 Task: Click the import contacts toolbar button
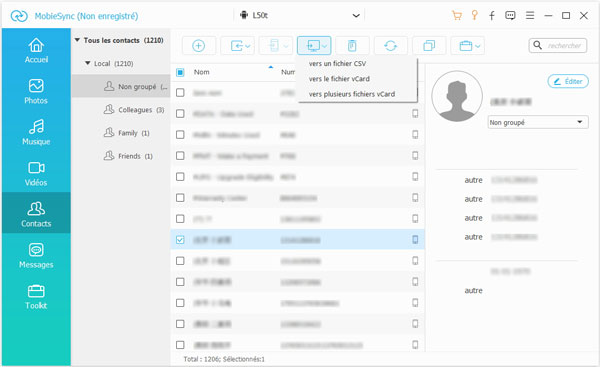tap(237, 46)
